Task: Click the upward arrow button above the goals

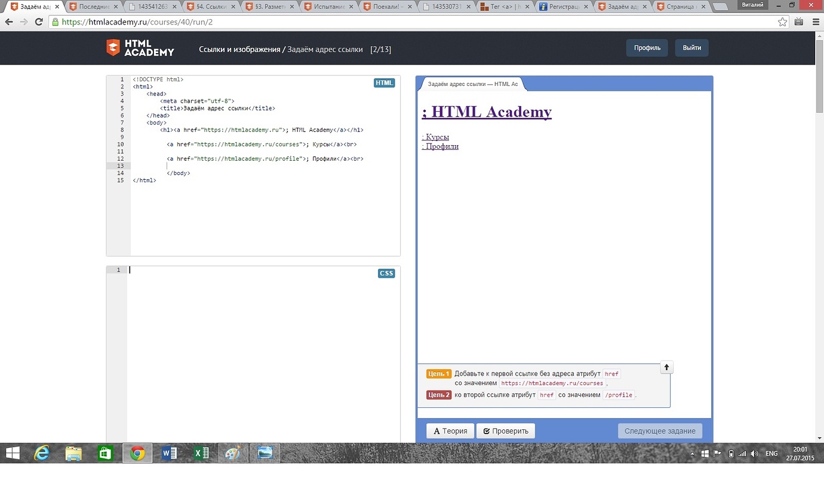Action: tap(666, 367)
